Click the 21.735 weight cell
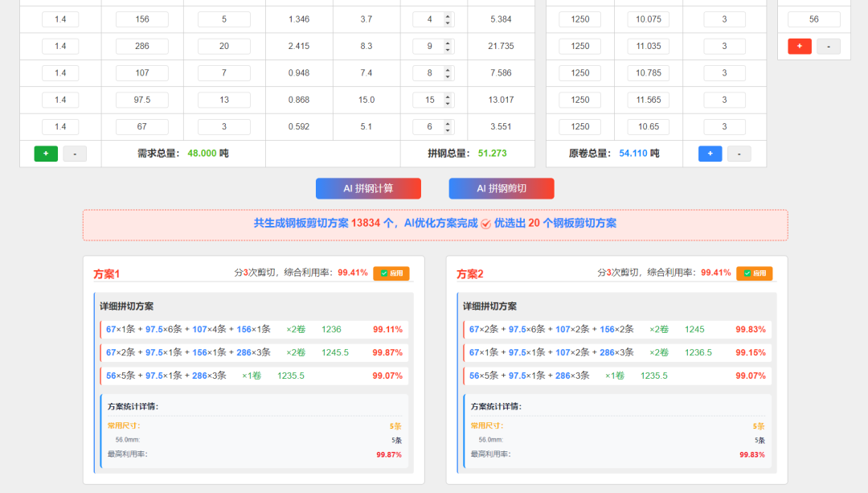The width and height of the screenshot is (868, 493). (x=501, y=46)
